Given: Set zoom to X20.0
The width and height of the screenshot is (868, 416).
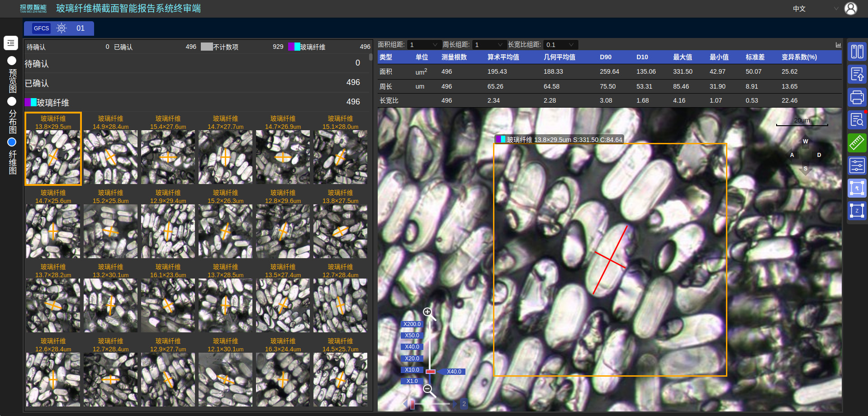Looking at the screenshot, I should click(x=412, y=359).
